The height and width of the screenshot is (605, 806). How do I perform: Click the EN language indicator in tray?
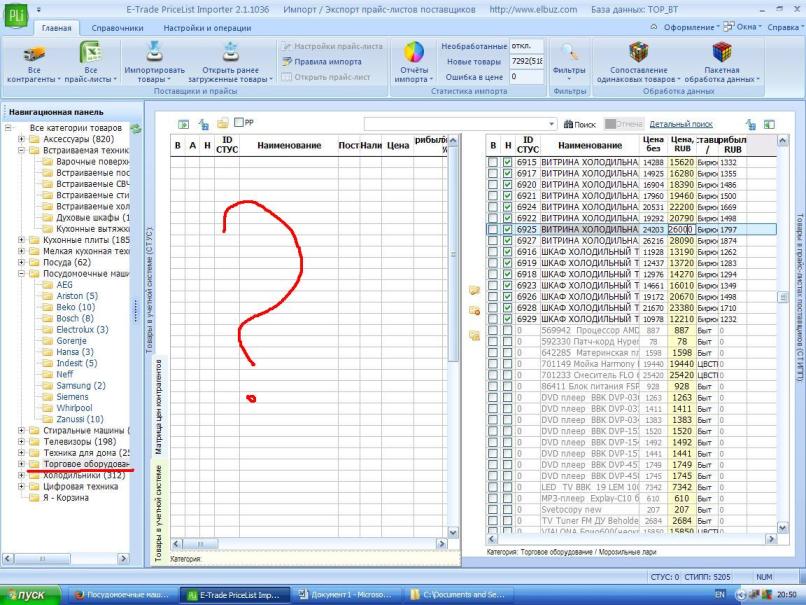pos(720,595)
